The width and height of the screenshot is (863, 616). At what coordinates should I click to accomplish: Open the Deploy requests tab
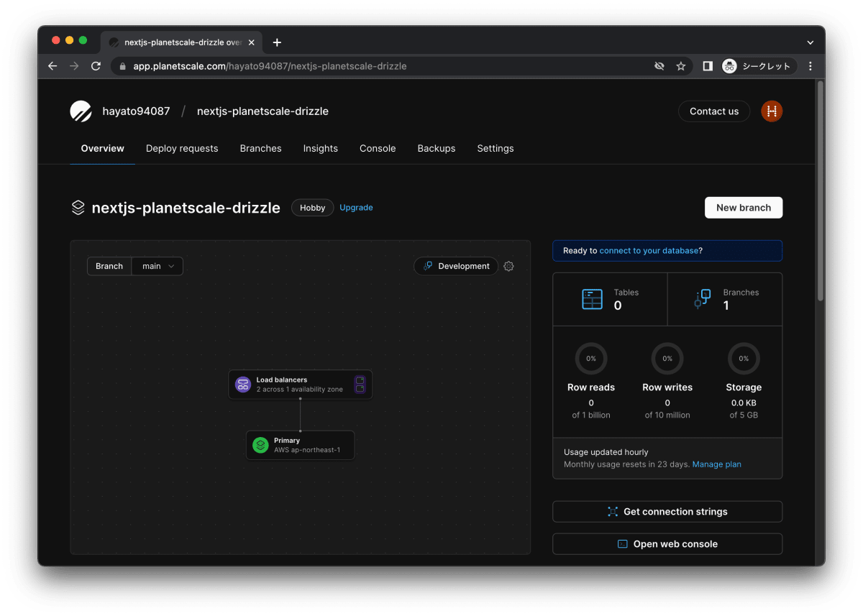tap(182, 149)
